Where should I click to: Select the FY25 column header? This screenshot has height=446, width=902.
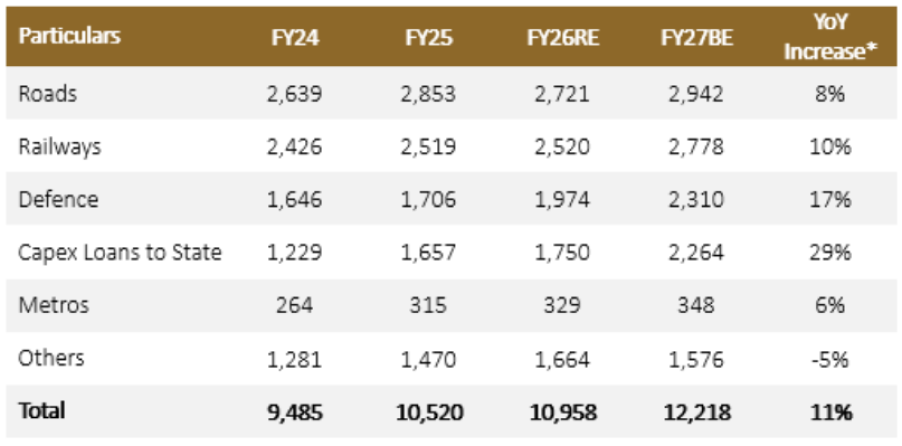(429, 37)
